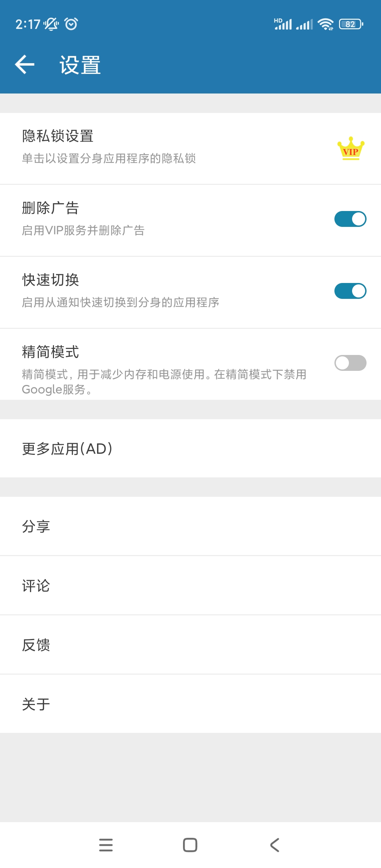Tap the back arrow in header

[x=25, y=65]
